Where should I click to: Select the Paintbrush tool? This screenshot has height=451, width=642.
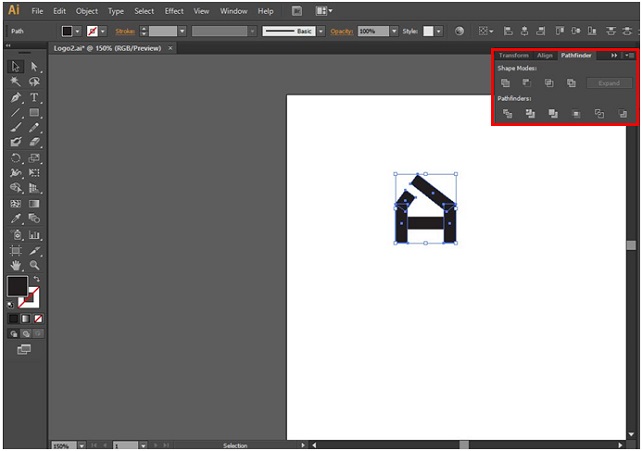(16, 128)
